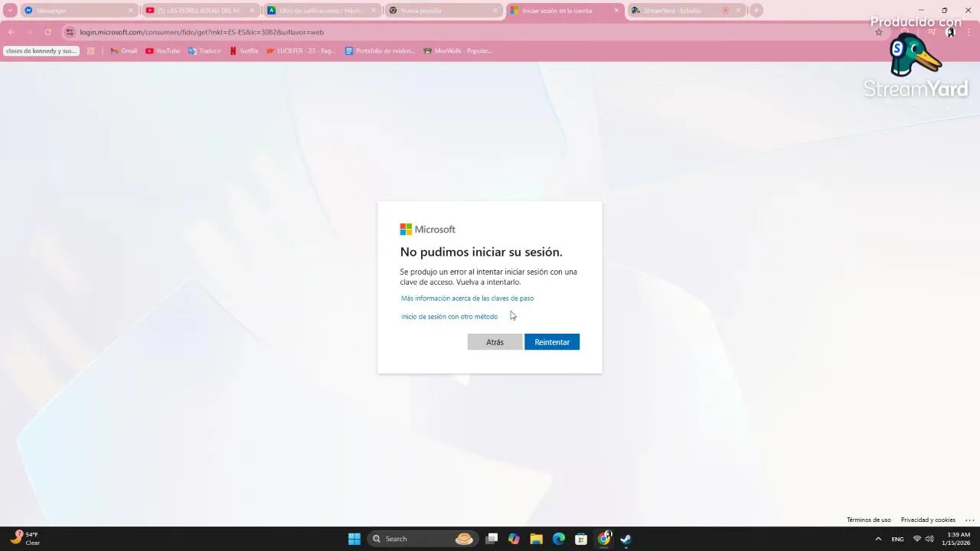Show hidden system tray icons
Viewport: 980px width, 551px height.
(x=878, y=539)
